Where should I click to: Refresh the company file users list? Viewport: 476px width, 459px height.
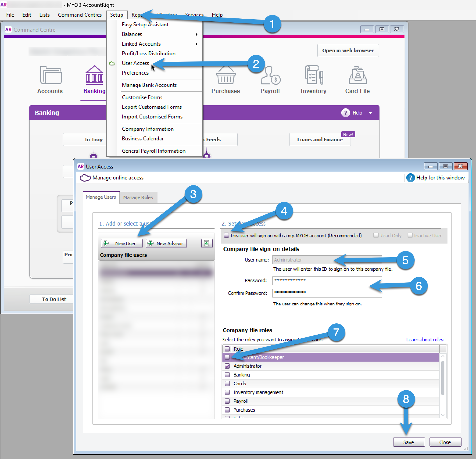207,243
